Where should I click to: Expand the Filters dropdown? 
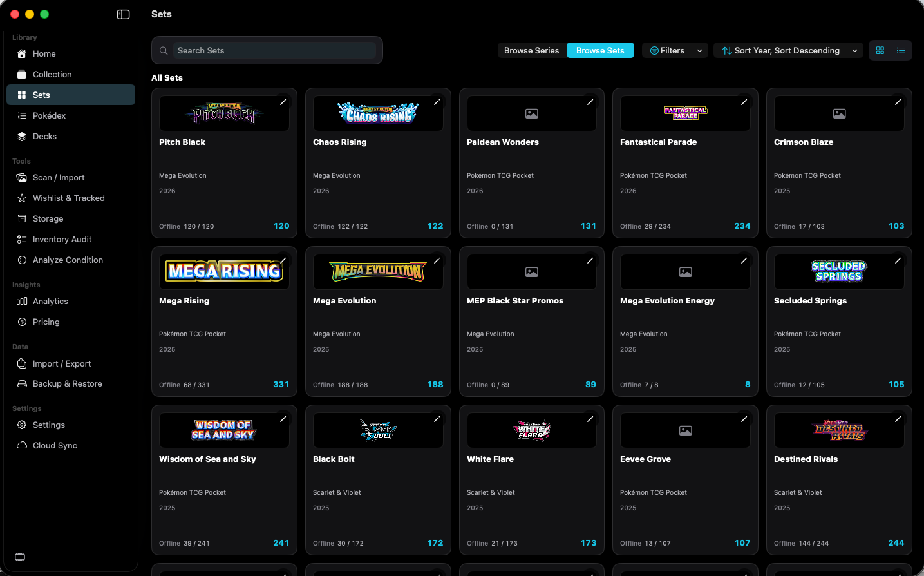tap(675, 50)
